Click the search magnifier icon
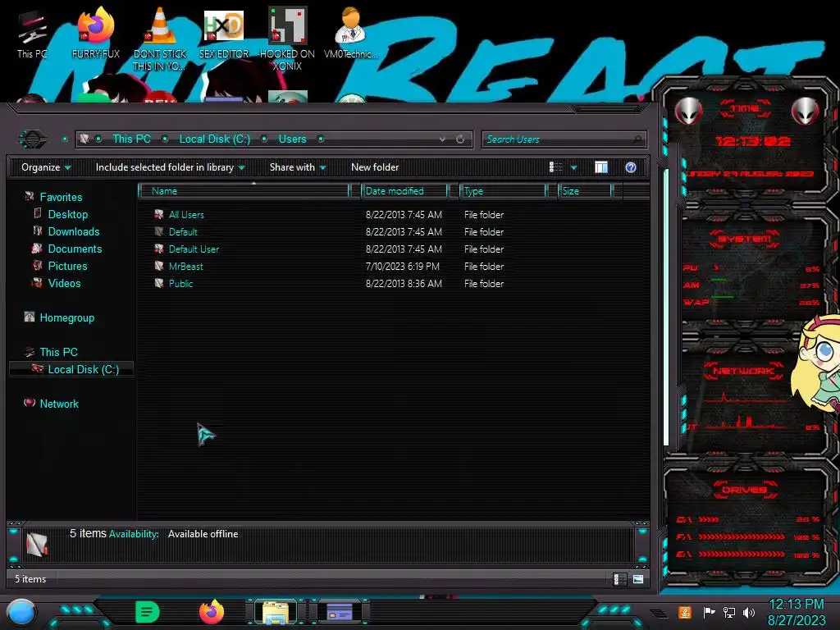 (637, 139)
